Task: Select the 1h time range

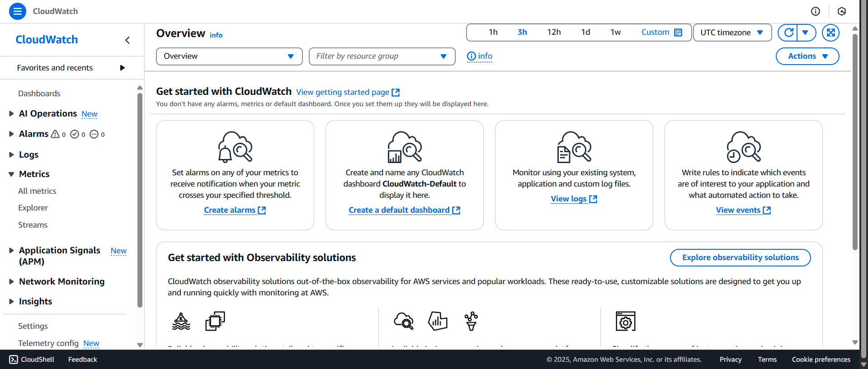Action: 493,33
